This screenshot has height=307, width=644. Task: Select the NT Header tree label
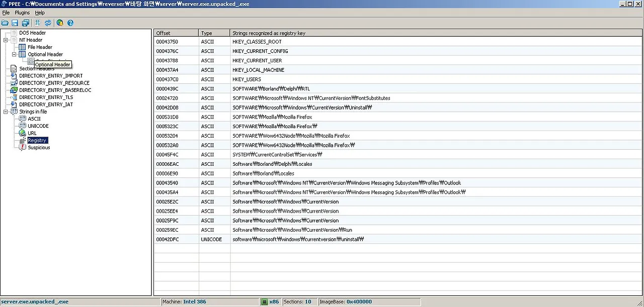[31, 40]
